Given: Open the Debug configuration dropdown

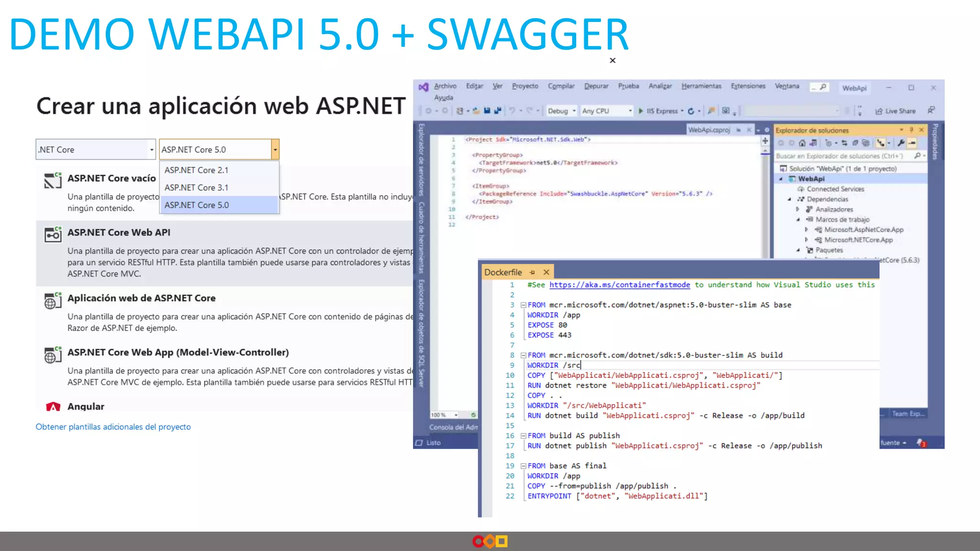Looking at the screenshot, I should click(x=562, y=111).
